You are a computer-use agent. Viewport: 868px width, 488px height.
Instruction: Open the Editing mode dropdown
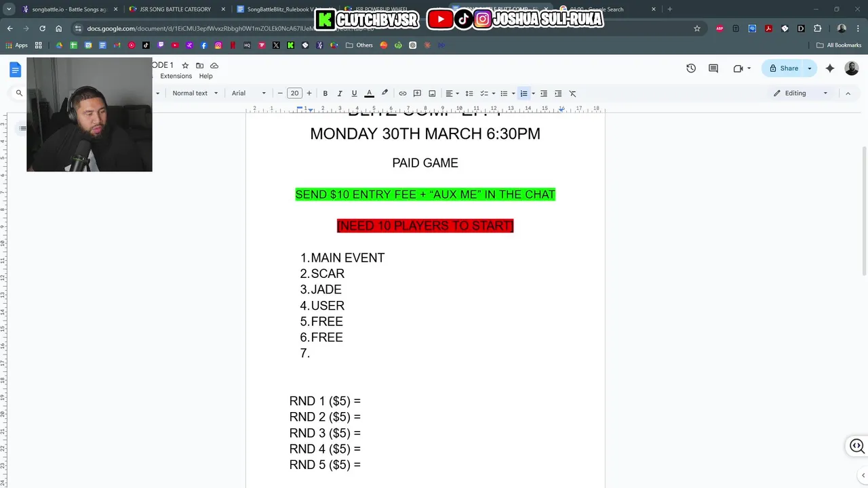(801, 94)
